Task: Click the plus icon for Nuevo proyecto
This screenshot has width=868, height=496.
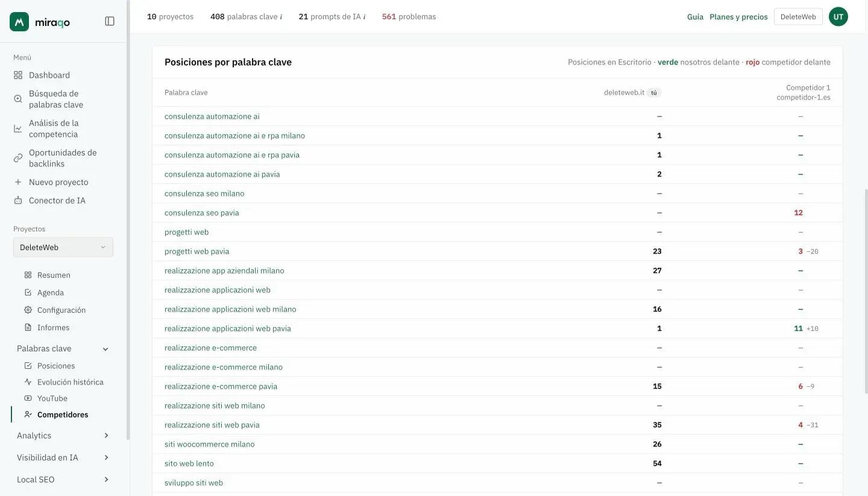Action: tap(18, 182)
